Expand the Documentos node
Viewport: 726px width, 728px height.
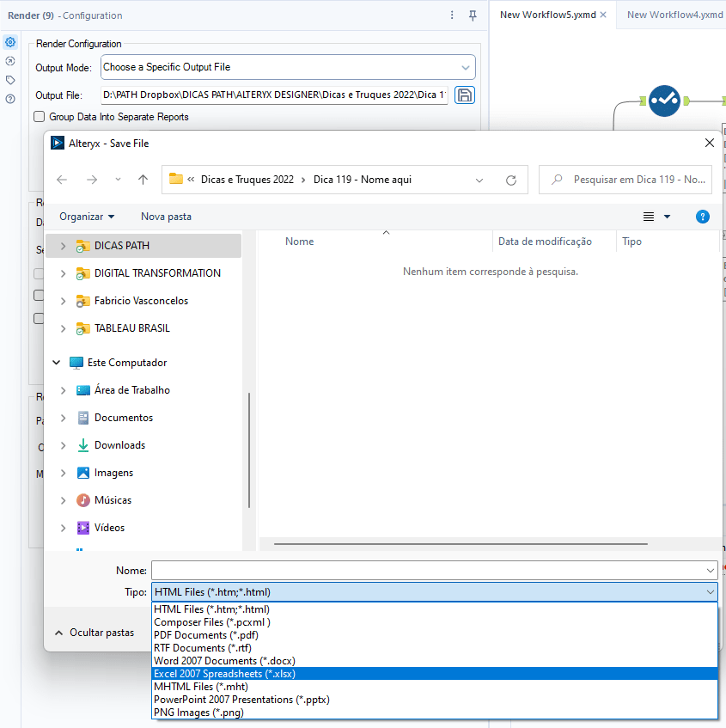pyautogui.click(x=63, y=418)
